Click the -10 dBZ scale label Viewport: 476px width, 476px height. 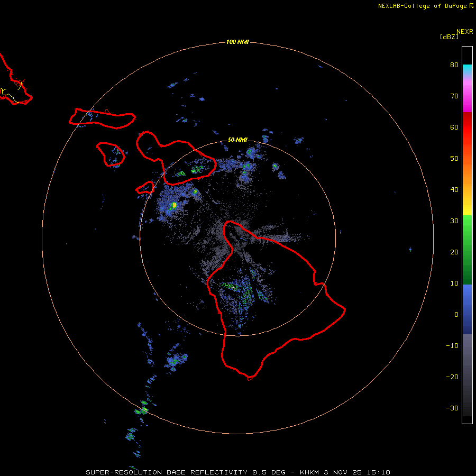pyautogui.click(x=452, y=346)
